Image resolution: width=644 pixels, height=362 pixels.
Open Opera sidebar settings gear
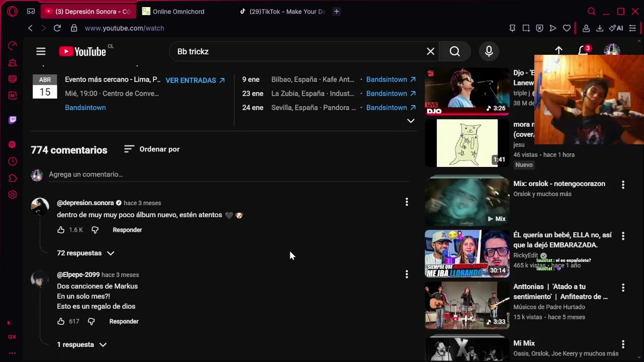(x=13, y=195)
